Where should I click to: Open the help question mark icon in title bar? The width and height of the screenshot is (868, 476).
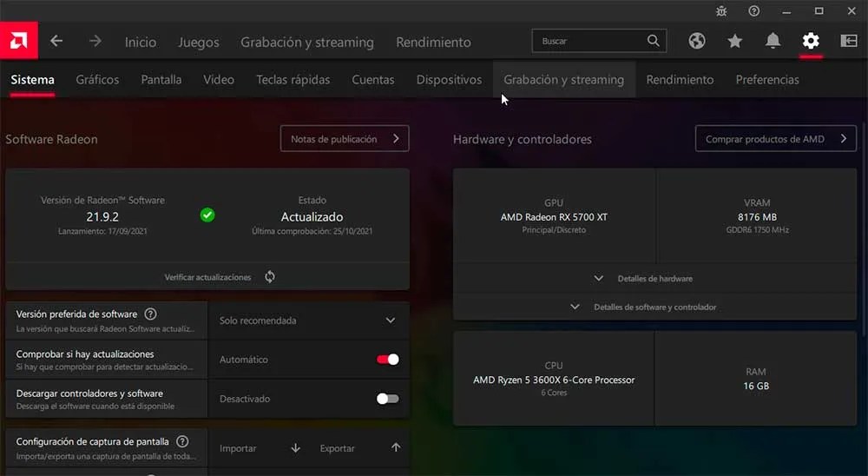click(754, 11)
